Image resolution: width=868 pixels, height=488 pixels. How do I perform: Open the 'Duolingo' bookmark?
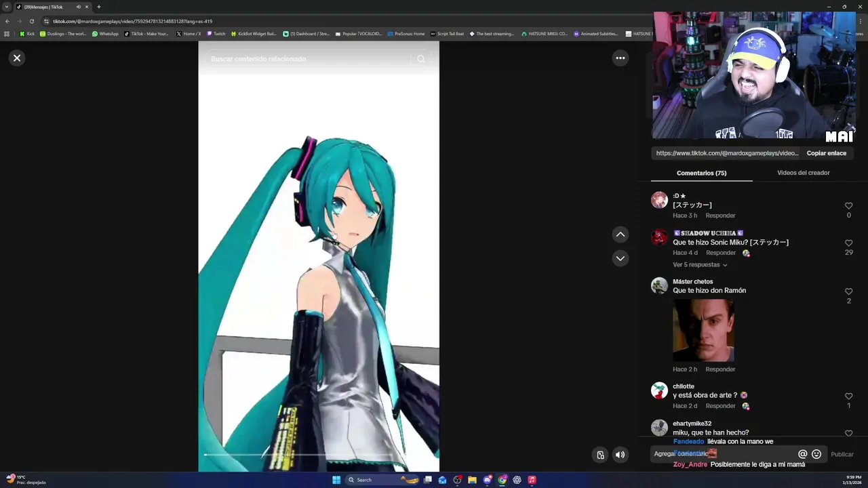(63, 34)
